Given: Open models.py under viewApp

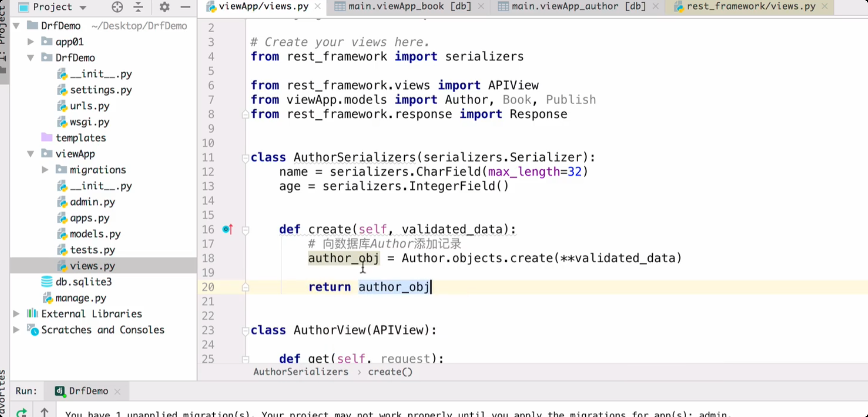Looking at the screenshot, I should pos(95,234).
